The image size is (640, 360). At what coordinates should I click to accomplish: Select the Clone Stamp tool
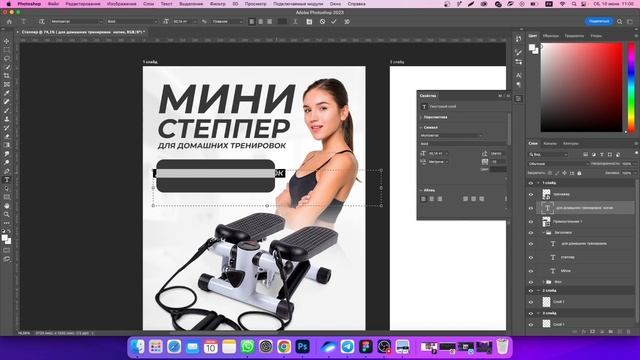pyautogui.click(x=7, y=119)
